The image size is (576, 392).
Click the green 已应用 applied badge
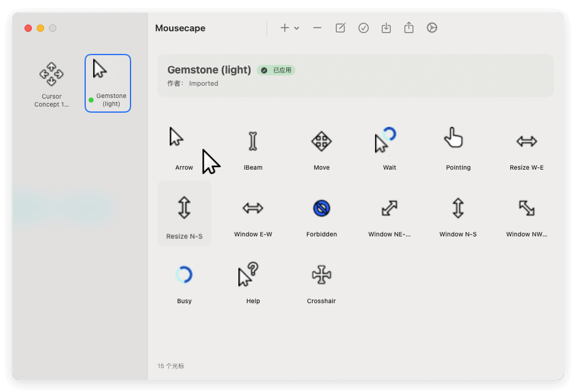tap(276, 70)
